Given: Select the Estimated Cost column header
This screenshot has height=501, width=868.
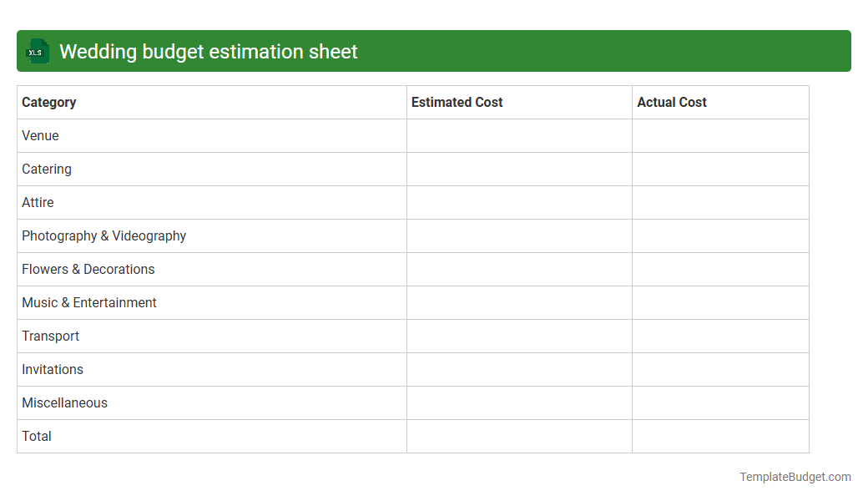Looking at the screenshot, I should (457, 102).
